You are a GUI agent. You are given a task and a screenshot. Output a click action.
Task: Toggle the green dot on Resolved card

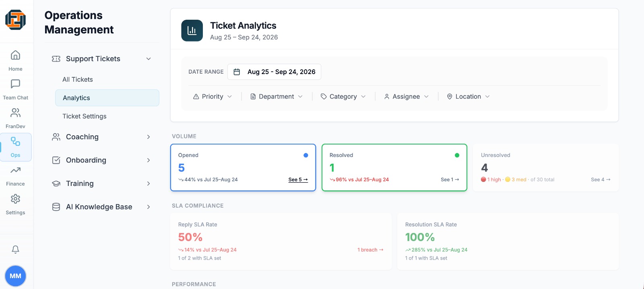tap(457, 155)
